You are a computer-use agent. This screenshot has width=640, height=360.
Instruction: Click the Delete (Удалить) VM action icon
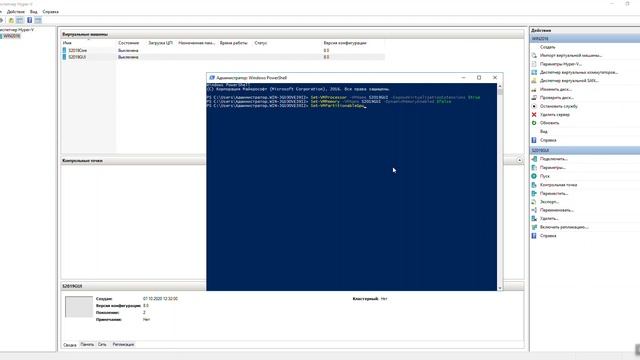pyautogui.click(x=534, y=219)
